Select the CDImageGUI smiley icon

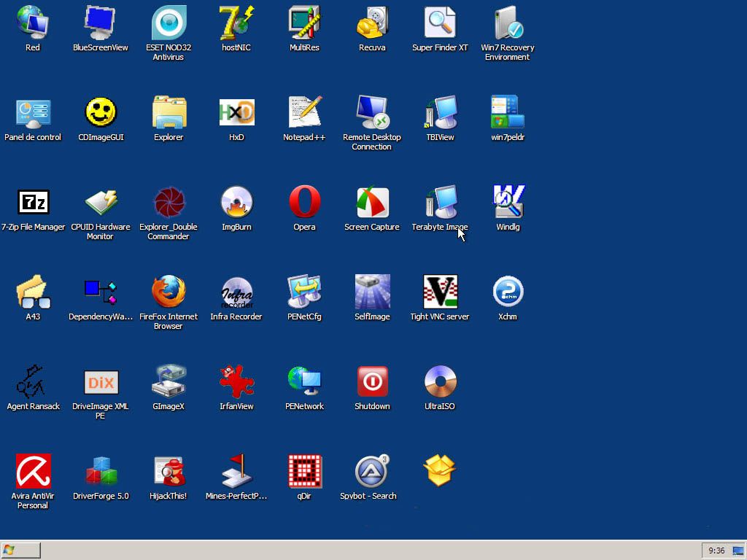point(100,113)
